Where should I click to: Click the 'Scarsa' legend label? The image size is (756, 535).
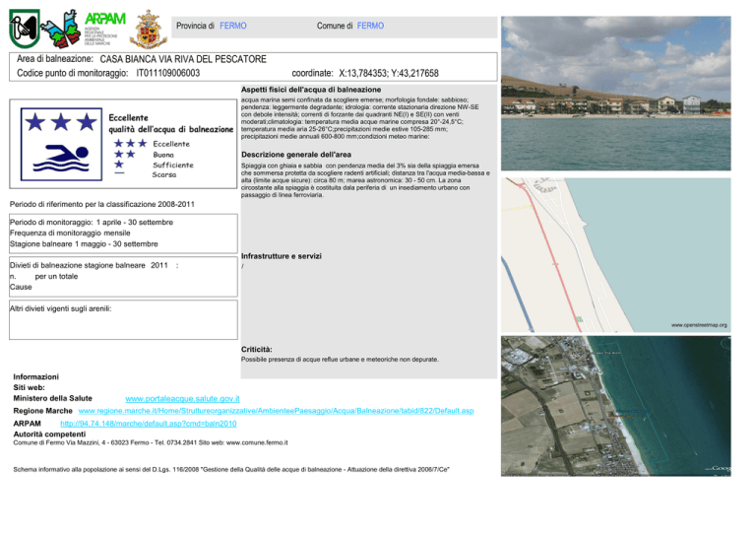(164, 174)
